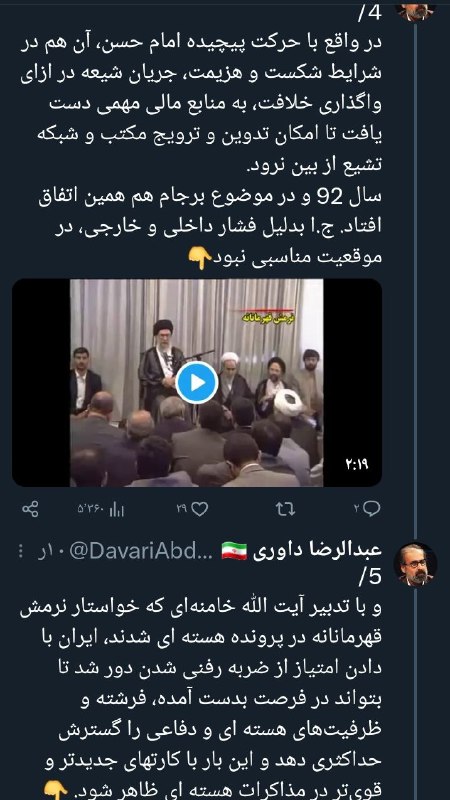
Task: Open tweet analytics showing ۵٬۲۶۰ views
Action: [101, 509]
